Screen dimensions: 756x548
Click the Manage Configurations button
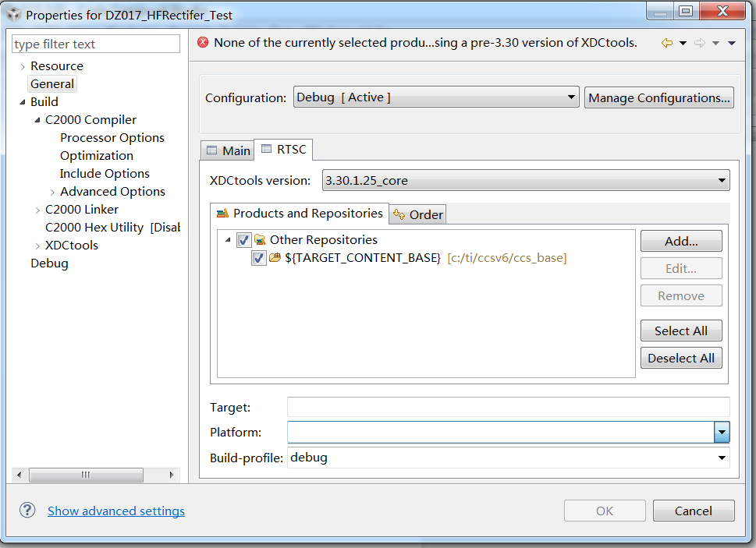(658, 97)
